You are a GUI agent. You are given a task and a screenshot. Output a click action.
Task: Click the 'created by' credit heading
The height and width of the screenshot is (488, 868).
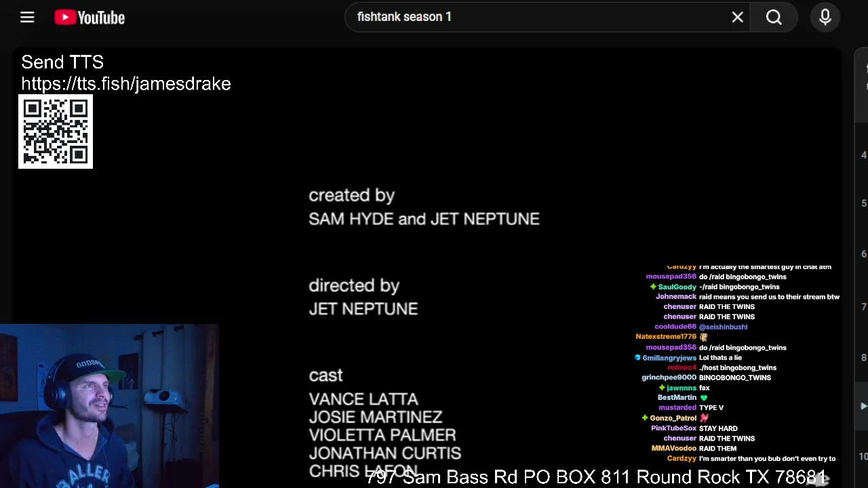coord(351,195)
